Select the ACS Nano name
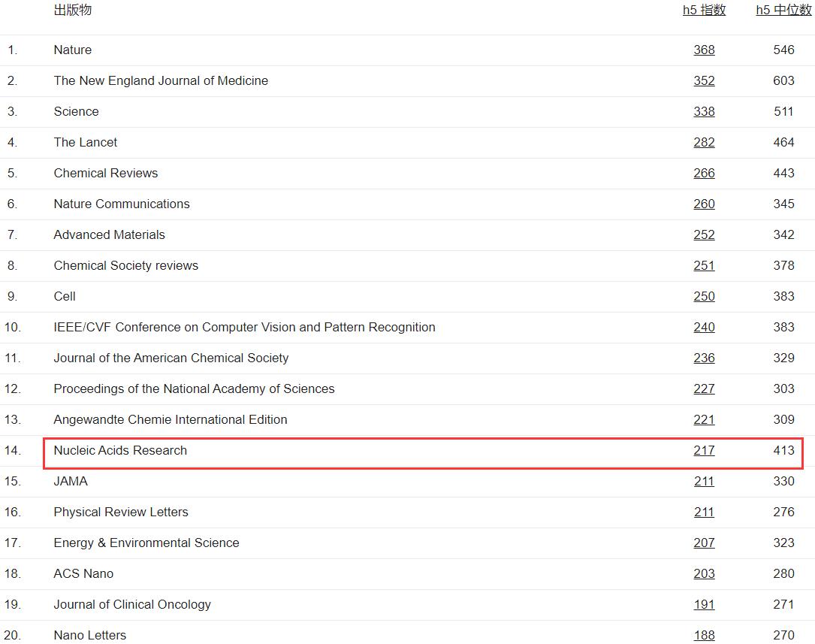The height and width of the screenshot is (644, 815). click(x=83, y=574)
